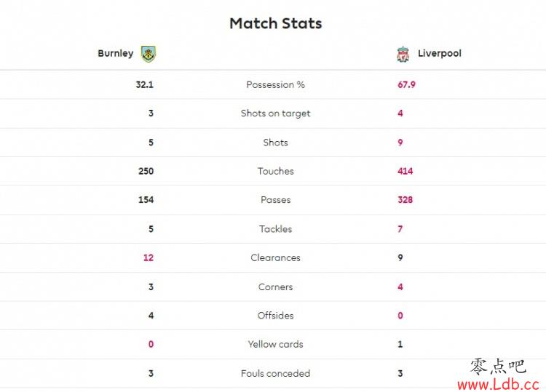Click Burnley's 154 passes value
Screen dimensions: 546x392
point(146,200)
